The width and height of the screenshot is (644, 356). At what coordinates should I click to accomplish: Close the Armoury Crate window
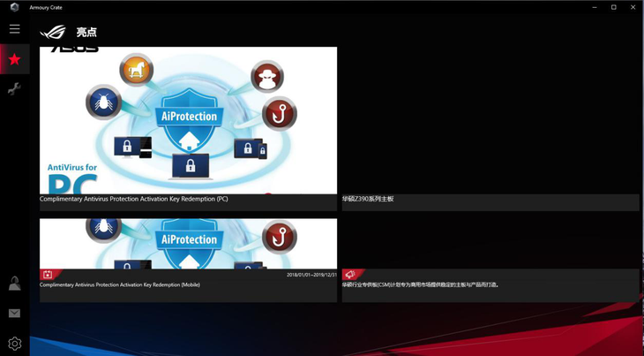coord(633,7)
